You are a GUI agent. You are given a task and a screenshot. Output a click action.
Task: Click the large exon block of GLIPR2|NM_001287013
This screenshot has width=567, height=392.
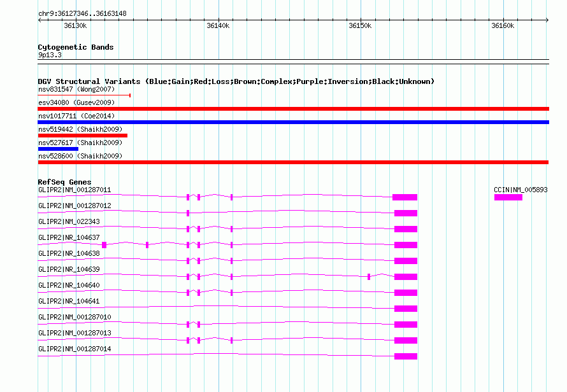click(406, 340)
